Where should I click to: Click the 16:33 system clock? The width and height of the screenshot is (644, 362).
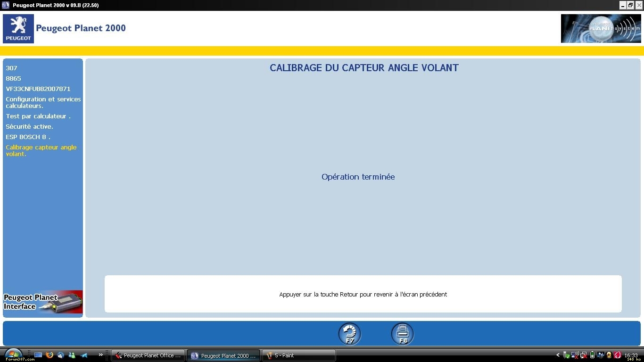click(631, 355)
